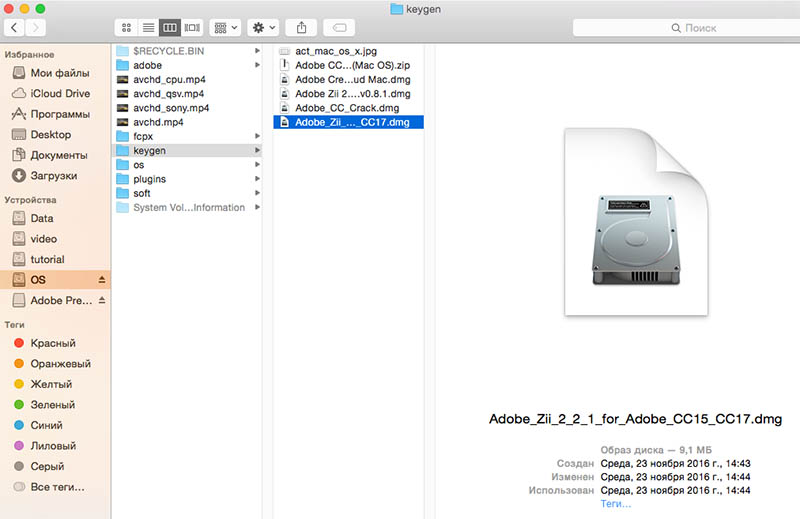Click the Избранное sidebar header

coord(30,55)
